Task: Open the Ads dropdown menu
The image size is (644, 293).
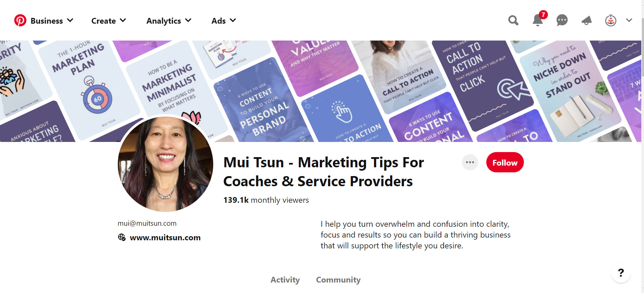Action: [224, 21]
